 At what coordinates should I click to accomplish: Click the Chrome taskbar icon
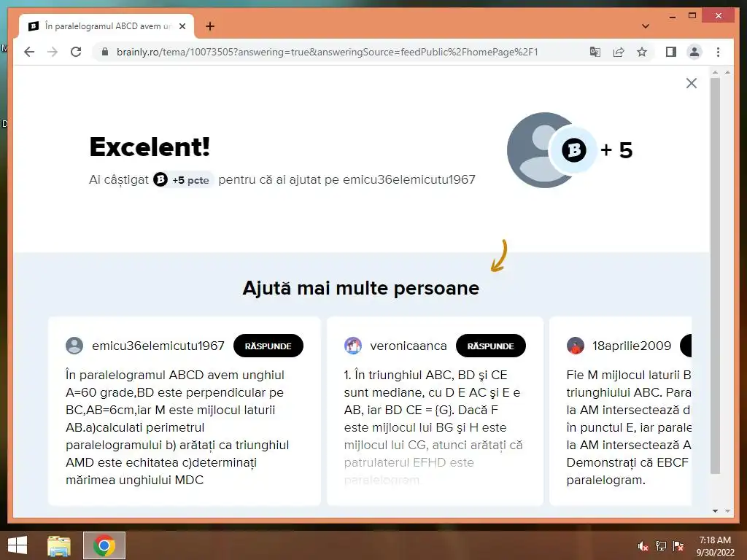click(104, 545)
